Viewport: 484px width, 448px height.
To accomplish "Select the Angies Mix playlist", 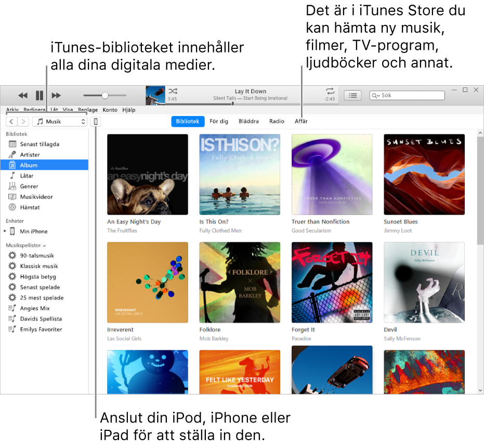I will (34, 308).
